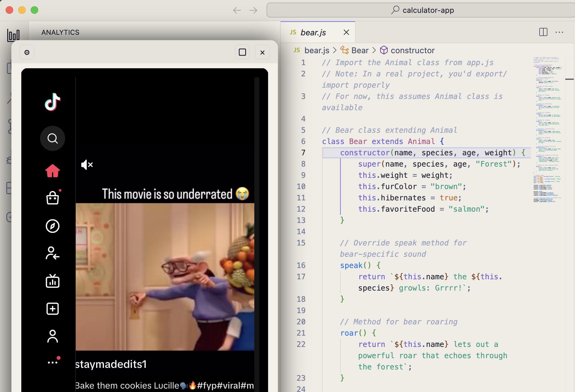Switch to the bear.js tab
Screen dimensions: 575x392
pos(318,32)
